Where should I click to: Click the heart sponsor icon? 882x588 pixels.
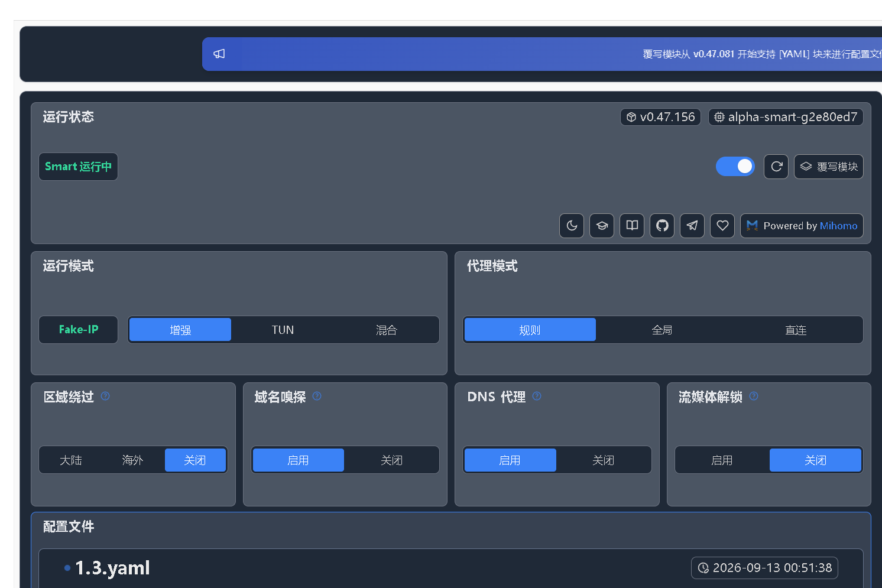(722, 226)
